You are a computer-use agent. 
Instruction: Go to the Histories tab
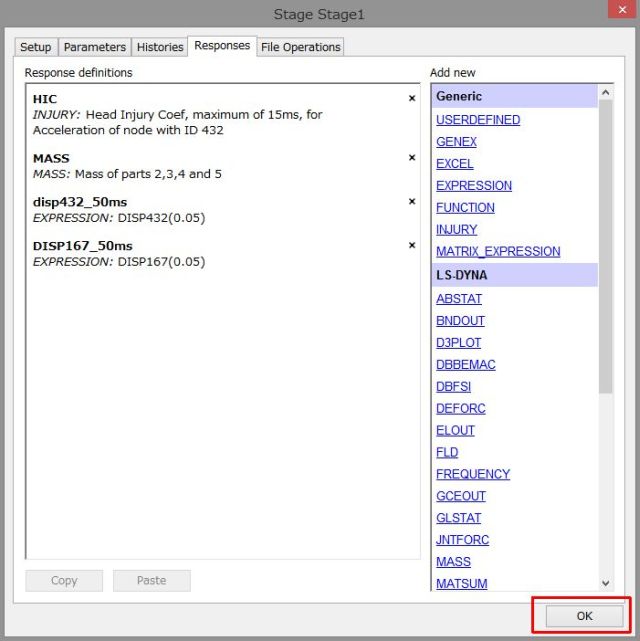click(160, 47)
